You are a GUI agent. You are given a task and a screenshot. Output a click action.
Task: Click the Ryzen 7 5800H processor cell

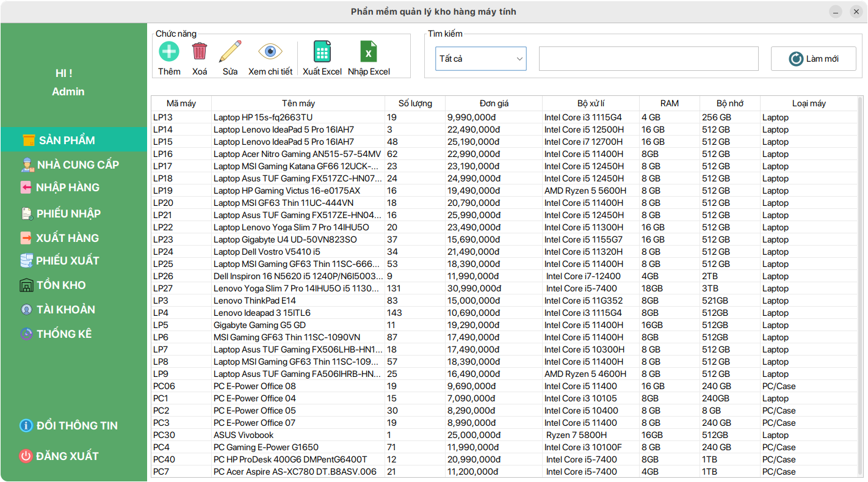point(591,435)
